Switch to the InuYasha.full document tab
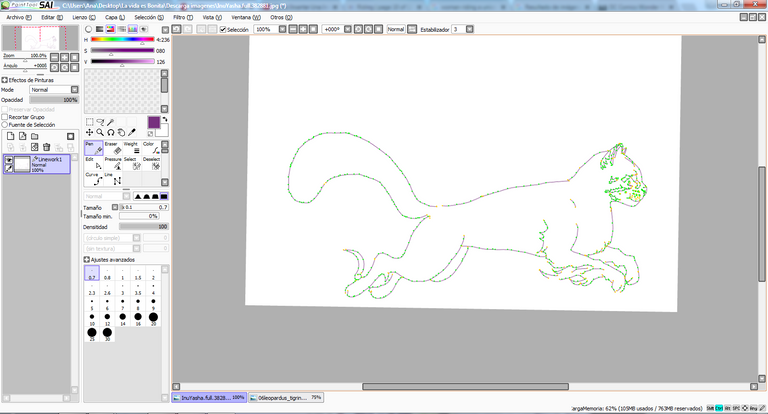The image size is (768, 414). [x=209, y=398]
